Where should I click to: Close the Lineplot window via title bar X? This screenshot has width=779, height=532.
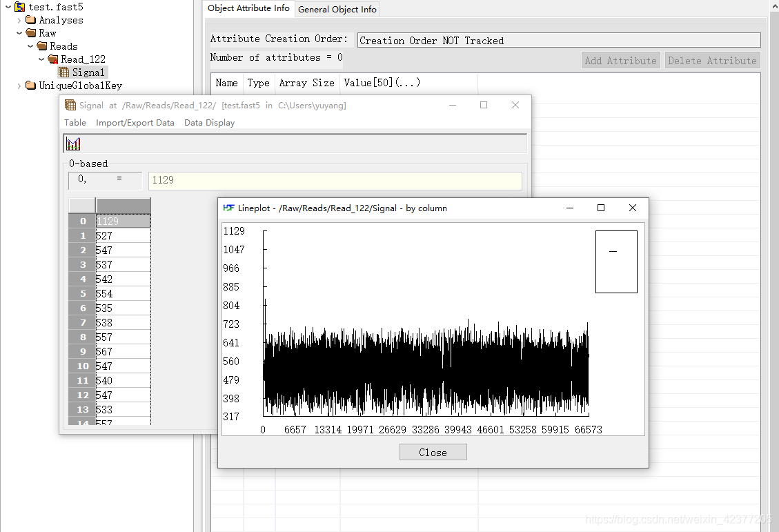pos(633,208)
